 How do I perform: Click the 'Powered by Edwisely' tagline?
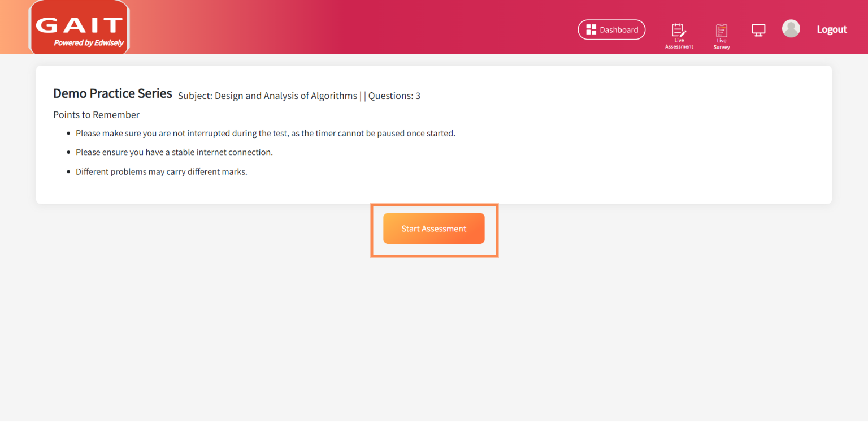click(89, 43)
